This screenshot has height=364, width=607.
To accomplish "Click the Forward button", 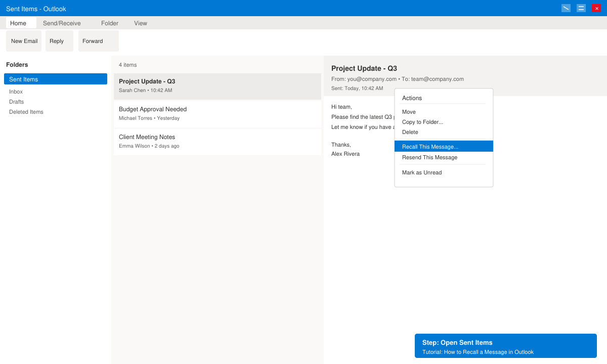I will (98, 41).
